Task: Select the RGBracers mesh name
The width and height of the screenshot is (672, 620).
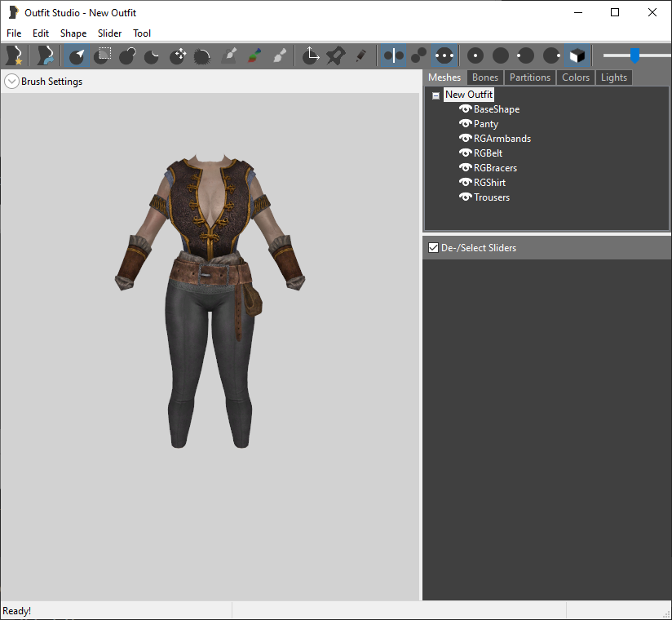Action: [x=495, y=168]
